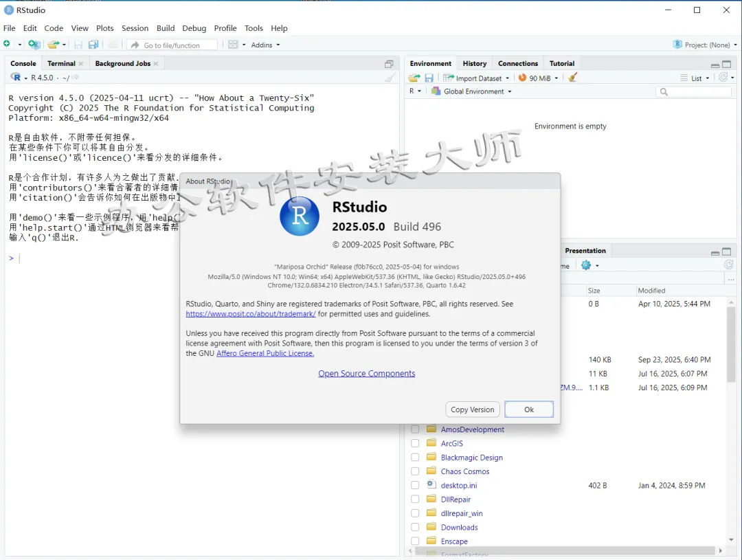
Task: Click the memory usage pie icon
Action: coord(522,78)
